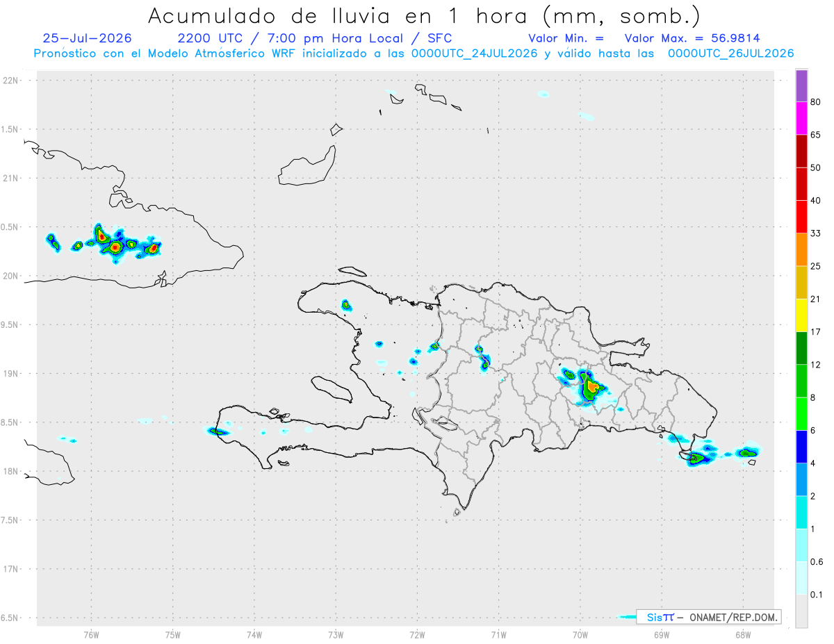Click the 'SisTT - ONAMET/REP.DOM.' credit box
Viewport: 834px width, 644px height.
pyautogui.click(x=710, y=617)
